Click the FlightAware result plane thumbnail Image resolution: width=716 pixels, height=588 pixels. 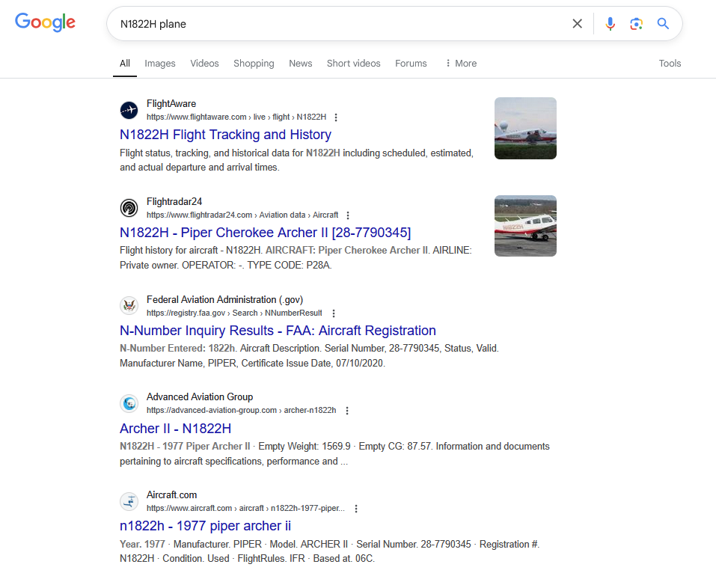[x=525, y=128]
